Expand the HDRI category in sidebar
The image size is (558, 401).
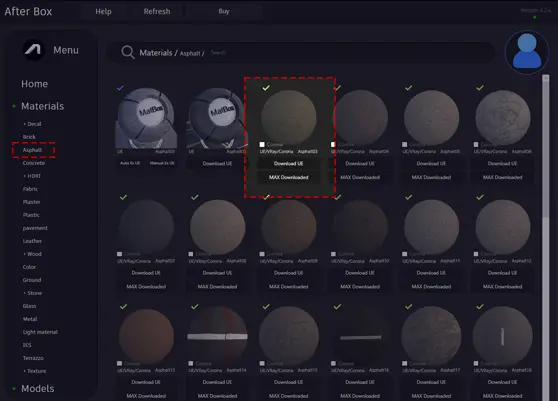pyautogui.click(x=32, y=176)
